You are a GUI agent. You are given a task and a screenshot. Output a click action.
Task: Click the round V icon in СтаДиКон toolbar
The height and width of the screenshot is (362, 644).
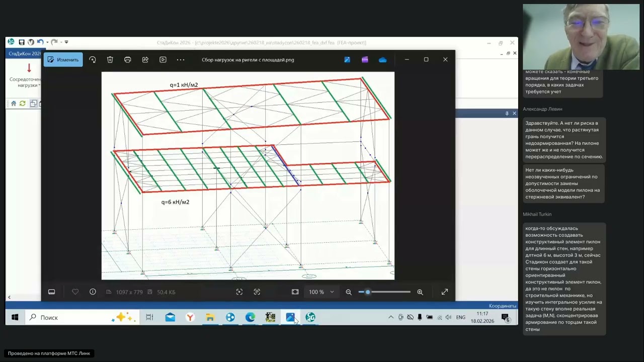coord(31,42)
